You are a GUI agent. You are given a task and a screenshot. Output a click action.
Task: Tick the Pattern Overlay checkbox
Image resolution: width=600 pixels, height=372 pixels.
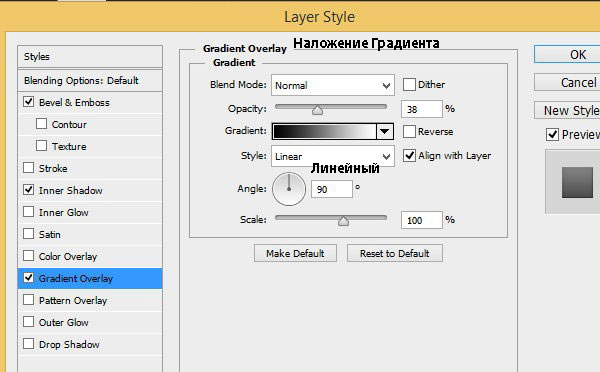coord(29,300)
